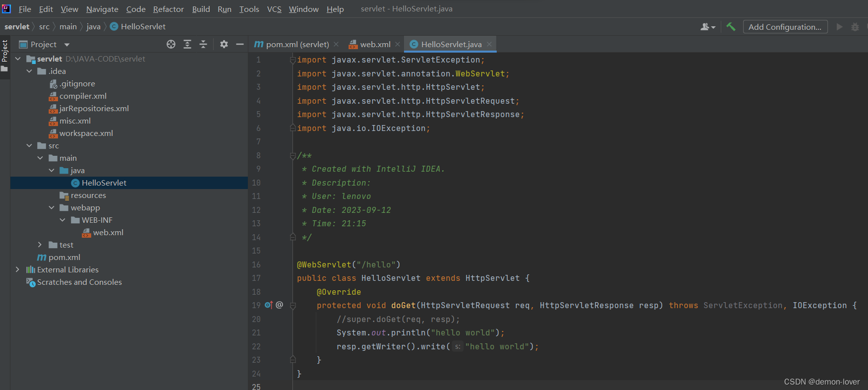Viewport: 868px width, 390px height.
Task: Open the File menu
Action: (25, 9)
